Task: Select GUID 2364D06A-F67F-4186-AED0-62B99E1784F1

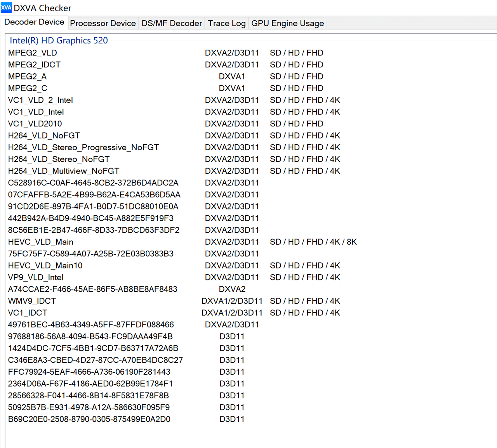Action: [x=90, y=384]
